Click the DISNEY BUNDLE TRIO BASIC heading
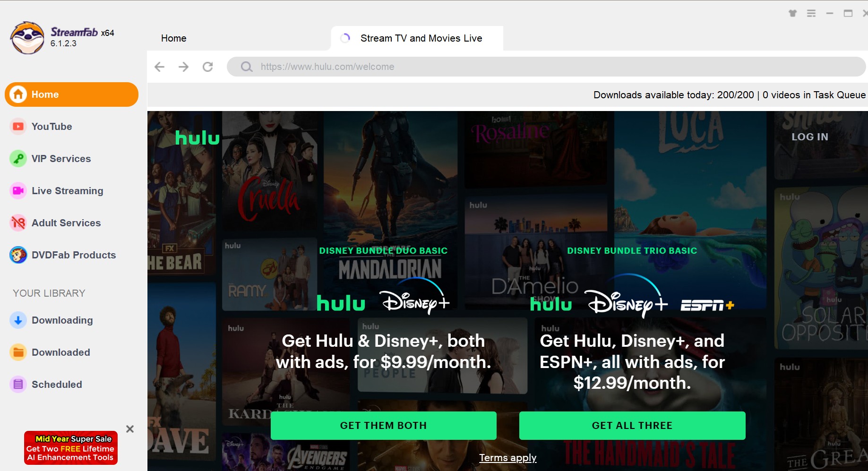The image size is (868, 471). coord(632,251)
